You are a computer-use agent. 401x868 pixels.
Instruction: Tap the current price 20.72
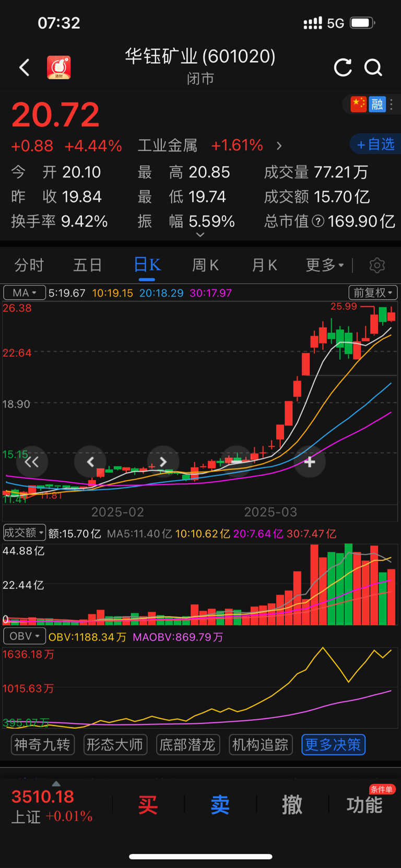point(55,115)
